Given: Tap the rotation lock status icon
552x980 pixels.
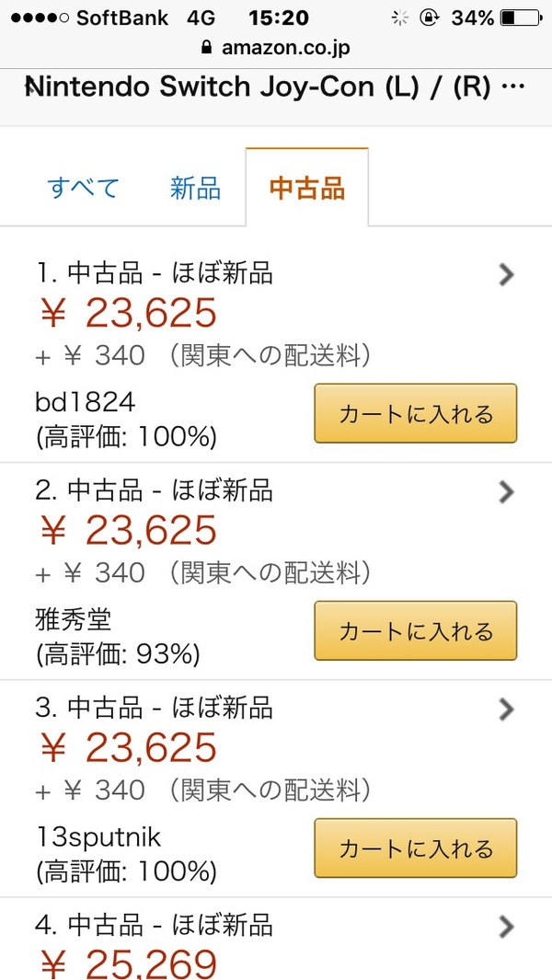Looking at the screenshot, I should click(x=429, y=18).
